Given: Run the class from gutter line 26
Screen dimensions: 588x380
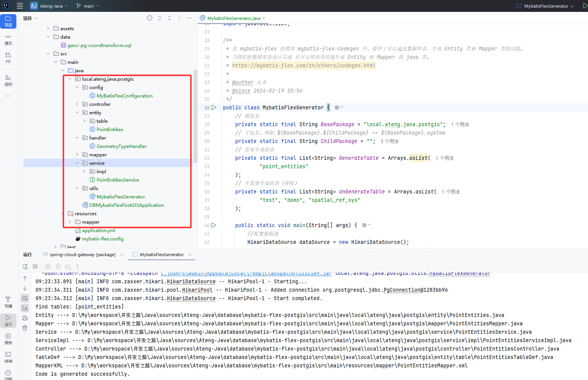Looking at the screenshot, I should click(214, 107).
